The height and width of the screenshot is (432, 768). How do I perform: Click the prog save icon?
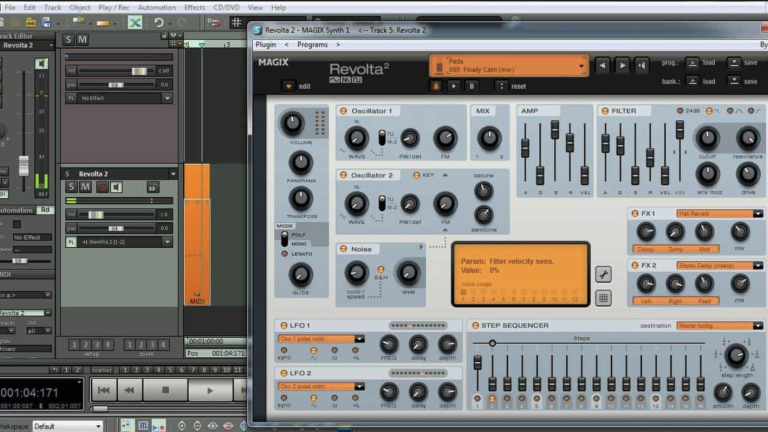(734, 63)
